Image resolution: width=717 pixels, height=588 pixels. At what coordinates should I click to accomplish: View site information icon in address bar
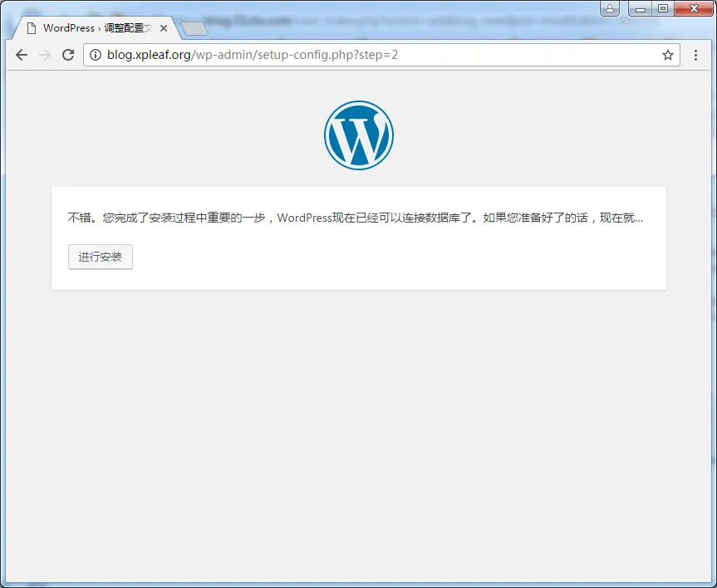click(x=95, y=55)
